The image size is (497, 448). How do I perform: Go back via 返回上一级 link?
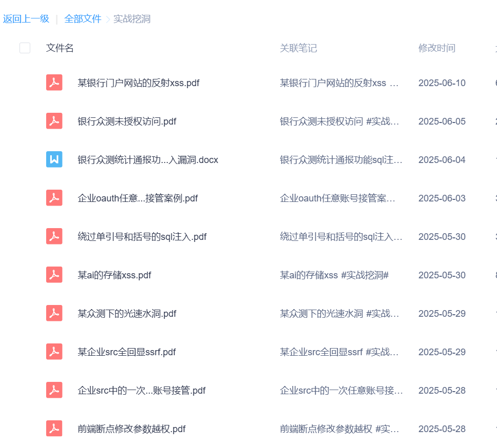pyautogui.click(x=26, y=18)
